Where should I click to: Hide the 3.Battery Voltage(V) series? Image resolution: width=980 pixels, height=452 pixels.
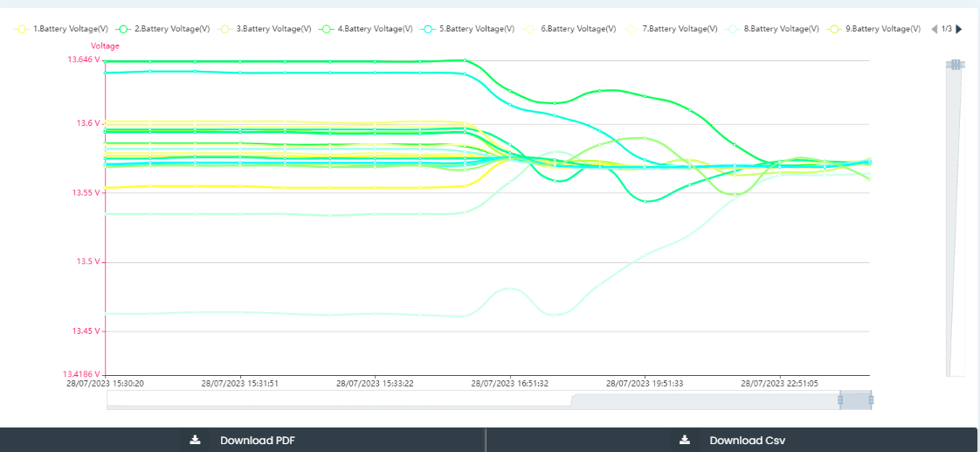(x=264, y=29)
